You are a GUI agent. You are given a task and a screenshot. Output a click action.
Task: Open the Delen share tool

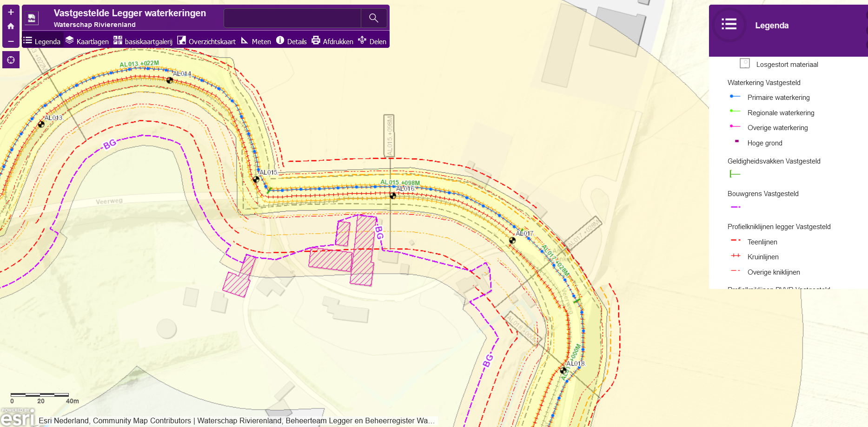[372, 41]
